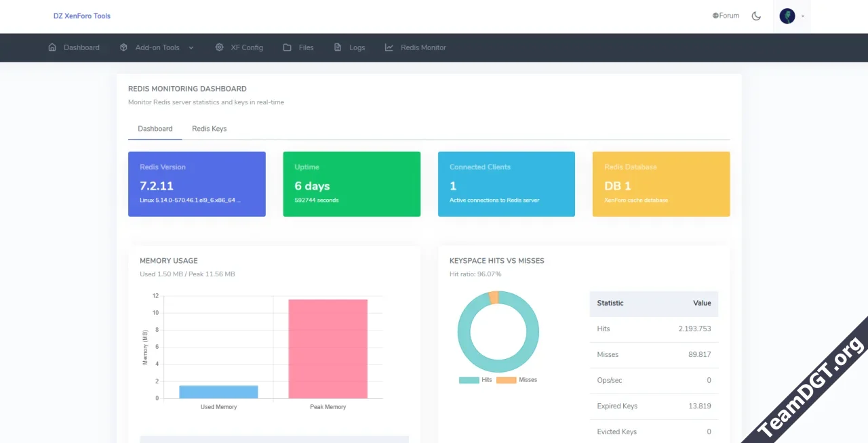This screenshot has width=868, height=443.
Task: Open the Redis Monitor menu item
Action: 422,47
